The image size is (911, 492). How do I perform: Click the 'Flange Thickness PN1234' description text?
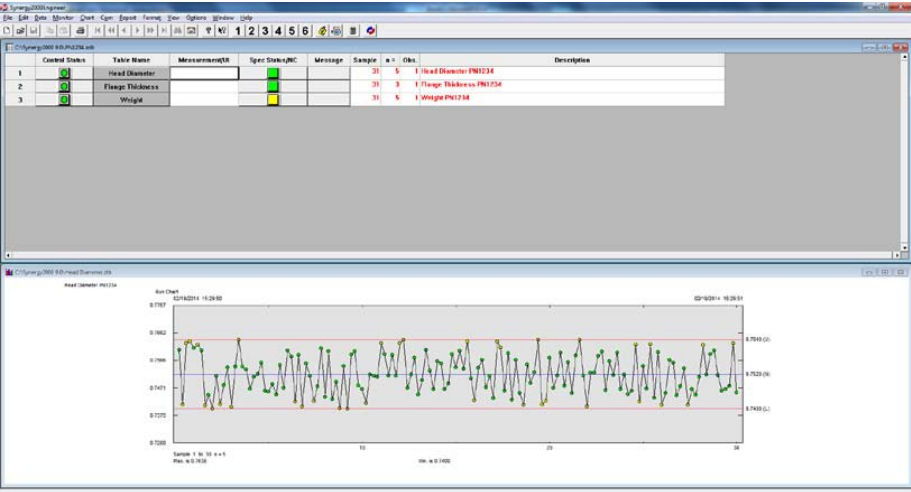[x=461, y=84]
